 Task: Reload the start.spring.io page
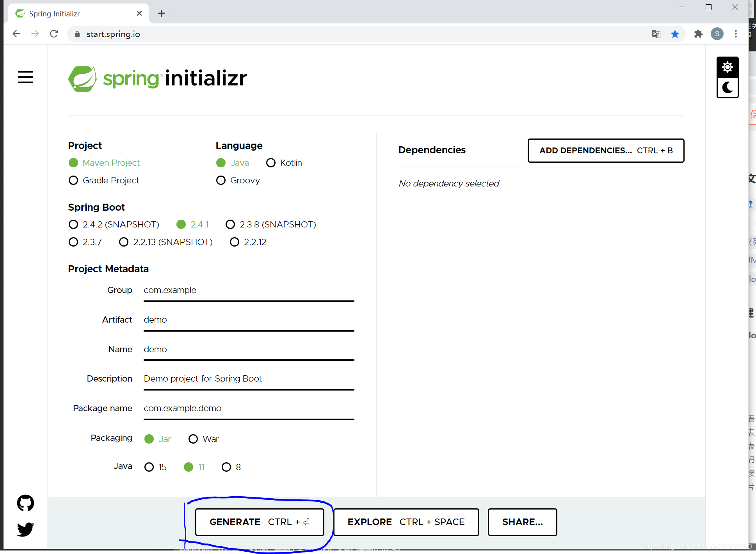[x=54, y=34]
